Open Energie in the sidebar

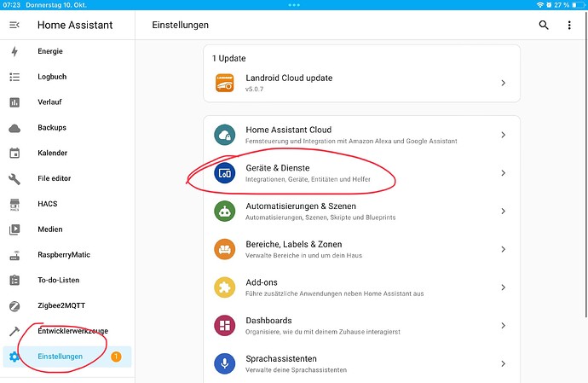[49, 51]
